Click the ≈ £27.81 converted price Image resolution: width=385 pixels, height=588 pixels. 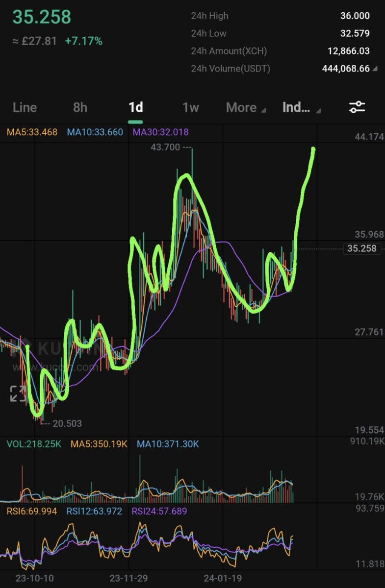coord(34,41)
